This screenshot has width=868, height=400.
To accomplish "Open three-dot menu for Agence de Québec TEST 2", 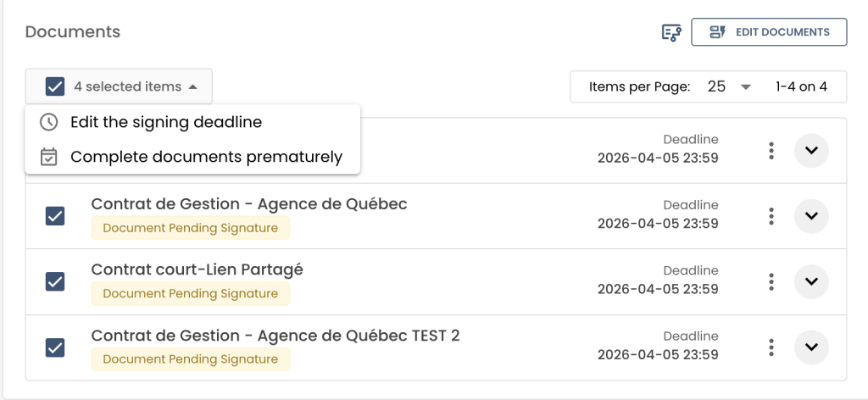I will (x=771, y=347).
